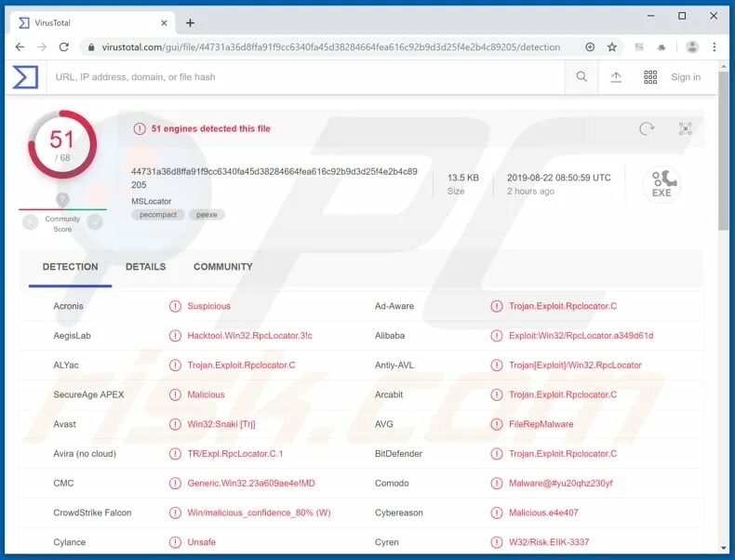Close the VirusTotal tab
Viewport: 735px width, 560px height.
[x=164, y=23]
